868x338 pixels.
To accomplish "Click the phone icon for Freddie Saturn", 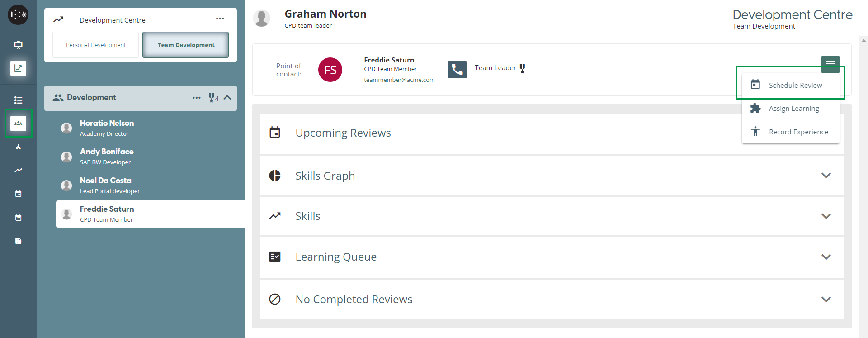I will pos(457,70).
